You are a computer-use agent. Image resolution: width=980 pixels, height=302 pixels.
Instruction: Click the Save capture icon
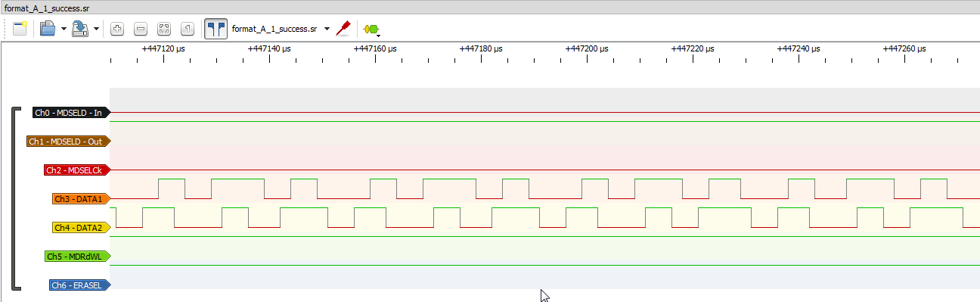[x=81, y=29]
